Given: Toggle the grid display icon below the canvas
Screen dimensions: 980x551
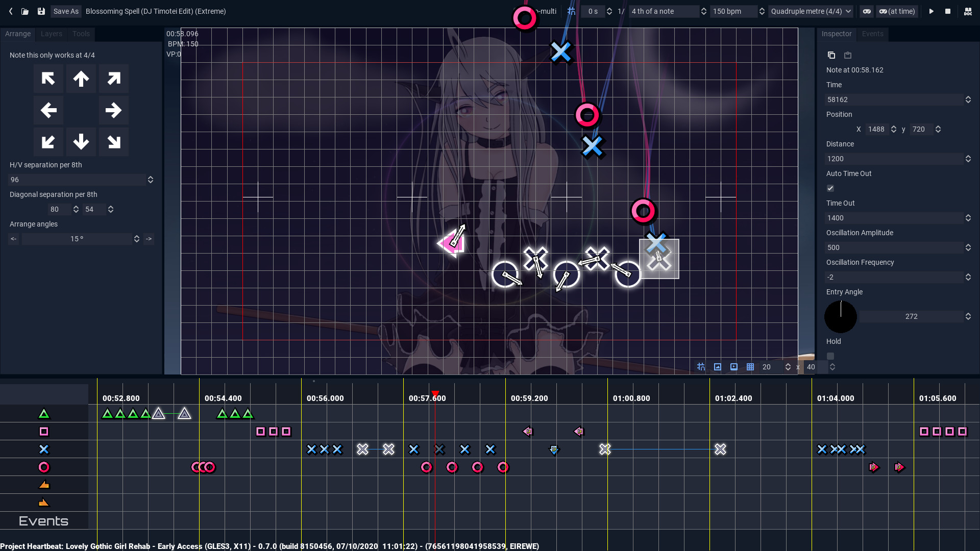Looking at the screenshot, I should (750, 367).
